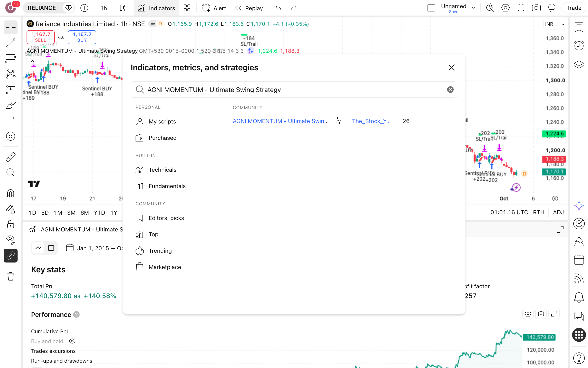Open the candlestick chart type menu

point(123,8)
